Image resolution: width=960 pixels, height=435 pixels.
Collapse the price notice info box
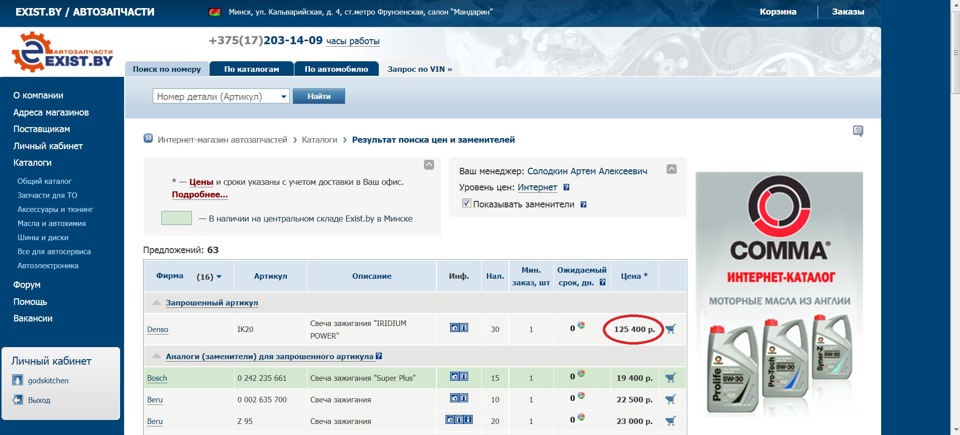(429, 165)
